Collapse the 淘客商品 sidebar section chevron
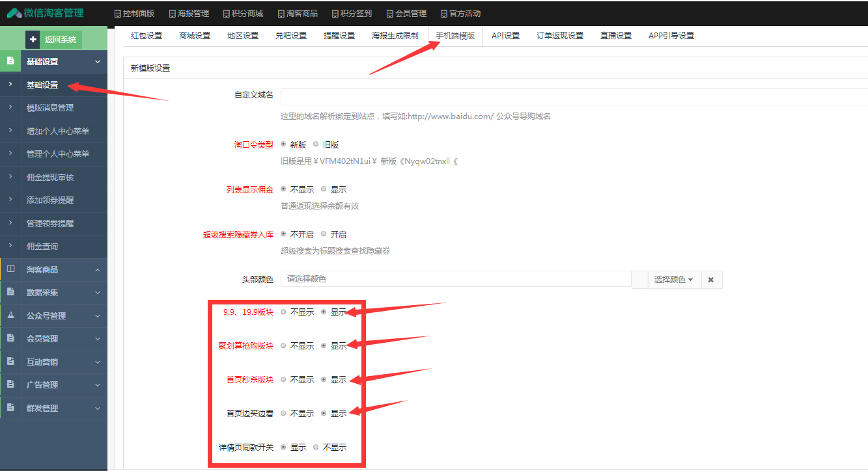Viewport: 868px width, 471px height. tap(98, 270)
